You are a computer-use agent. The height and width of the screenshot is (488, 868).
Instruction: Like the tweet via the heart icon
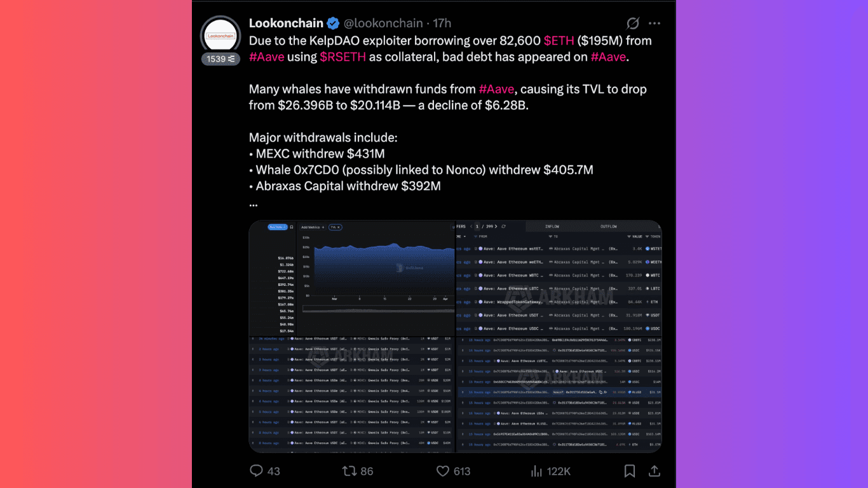point(442,471)
